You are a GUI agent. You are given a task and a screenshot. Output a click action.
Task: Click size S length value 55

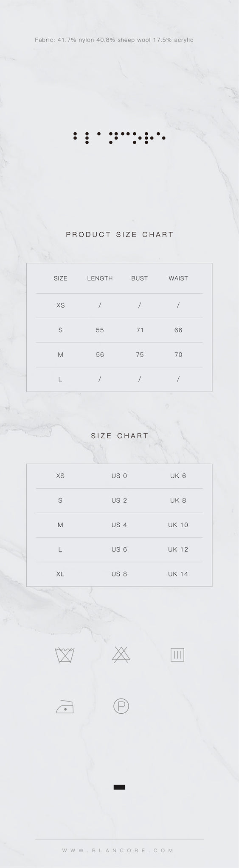click(100, 330)
